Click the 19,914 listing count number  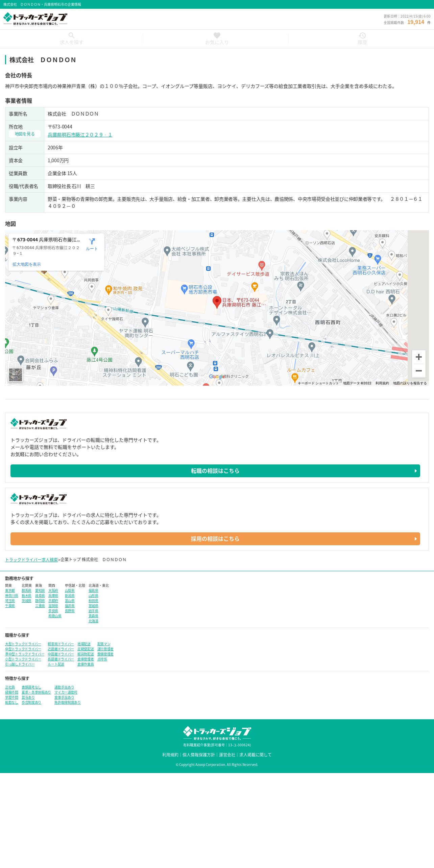tap(416, 22)
